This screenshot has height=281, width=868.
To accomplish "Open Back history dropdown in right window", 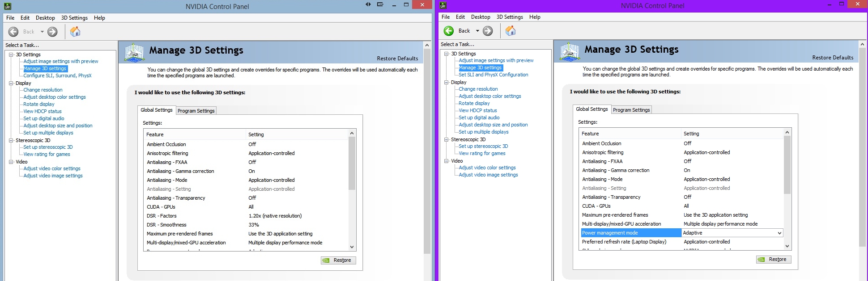I will pyautogui.click(x=477, y=31).
